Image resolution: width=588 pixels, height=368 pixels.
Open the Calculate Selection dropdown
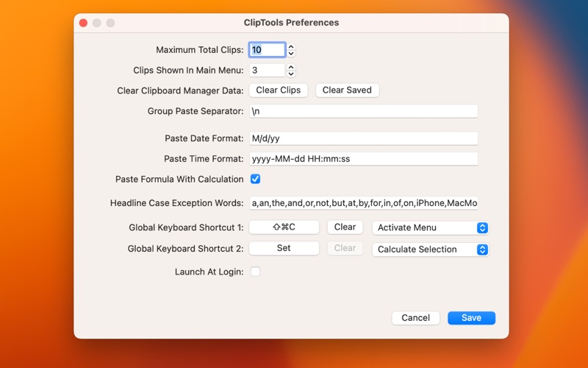click(431, 250)
